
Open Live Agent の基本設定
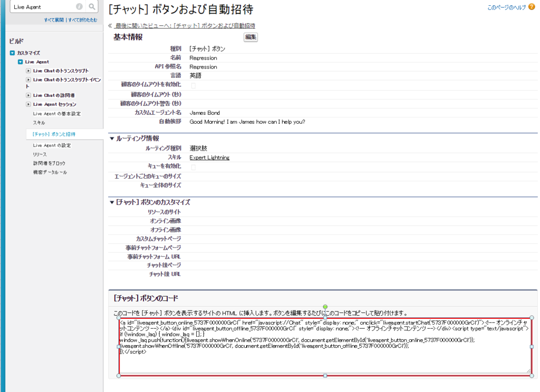pyautogui.click(x=57, y=114)
